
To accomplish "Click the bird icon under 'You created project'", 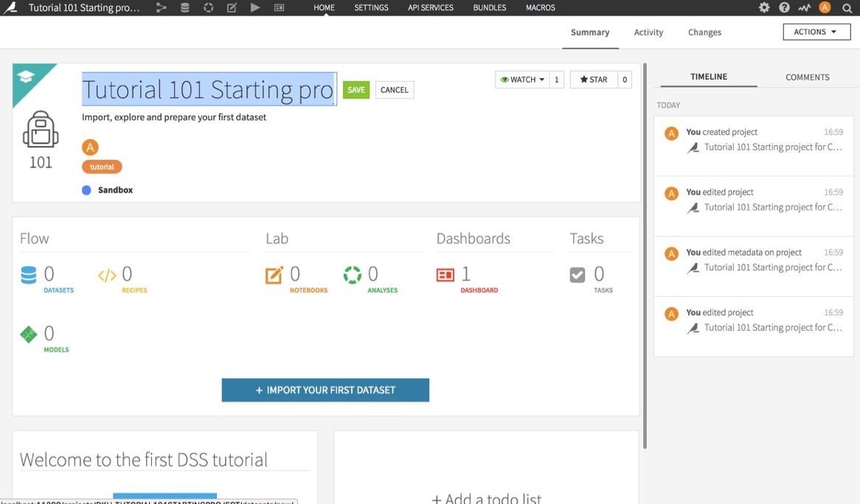I will coord(693,148).
